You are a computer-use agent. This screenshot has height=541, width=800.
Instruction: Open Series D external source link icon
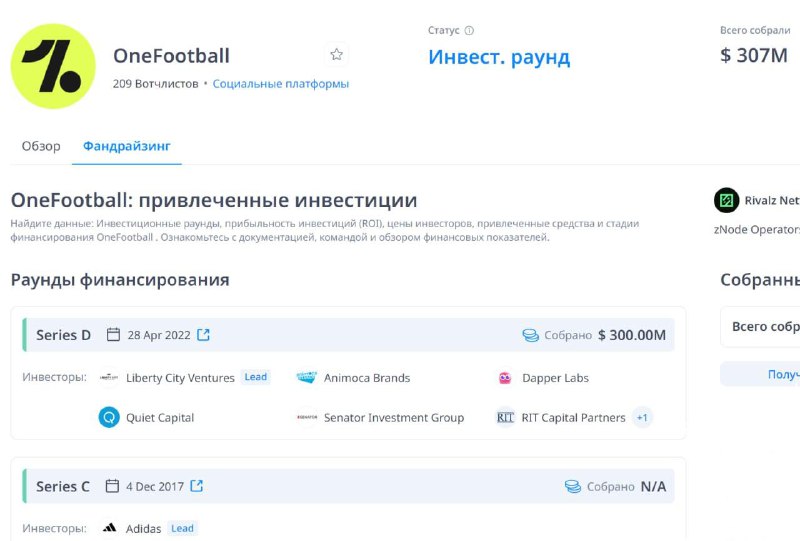(x=204, y=335)
